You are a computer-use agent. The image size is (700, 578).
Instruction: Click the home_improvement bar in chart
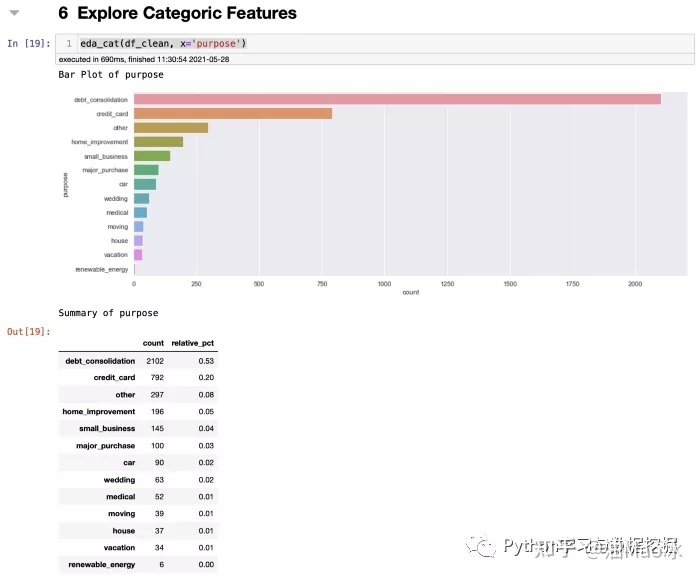(x=158, y=142)
